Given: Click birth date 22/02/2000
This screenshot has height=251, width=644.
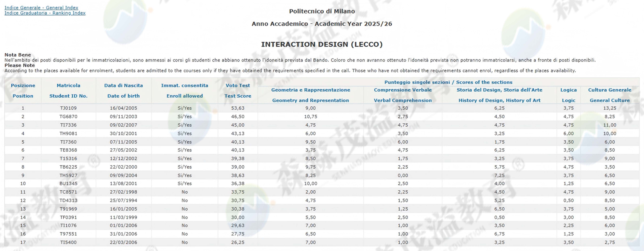Looking at the screenshot, I should coord(123,167).
